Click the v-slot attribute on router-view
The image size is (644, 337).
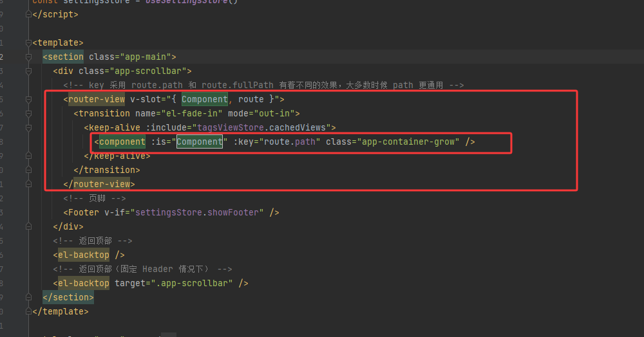click(x=148, y=99)
